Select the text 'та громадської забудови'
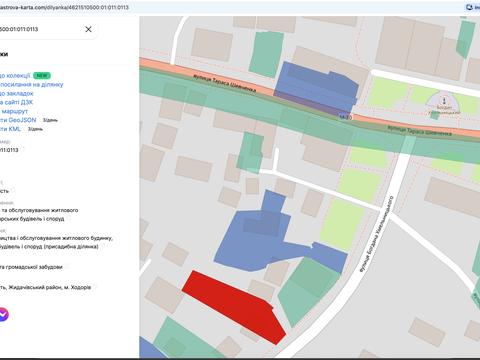Image resolution: width=480 pixels, height=360 pixels. tap(31, 267)
